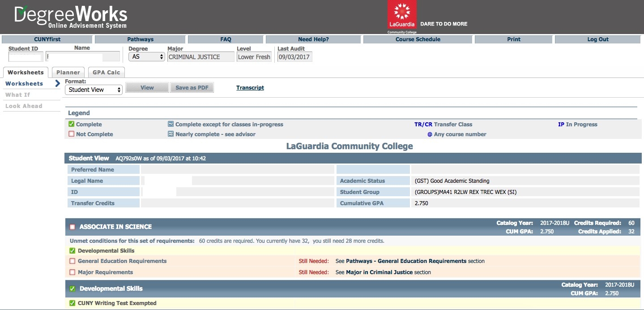Switch to the Worksheets tab
This screenshot has width=644, height=310.
pos(26,72)
